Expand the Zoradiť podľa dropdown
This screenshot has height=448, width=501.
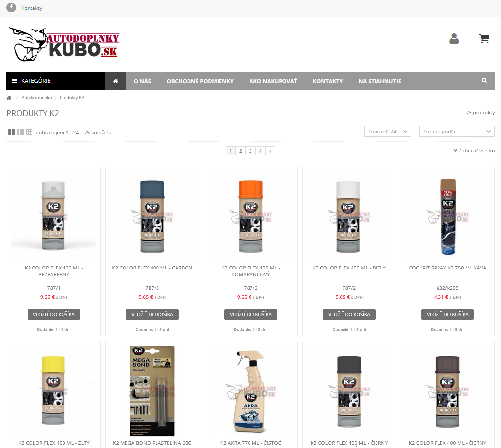click(457, 132)
